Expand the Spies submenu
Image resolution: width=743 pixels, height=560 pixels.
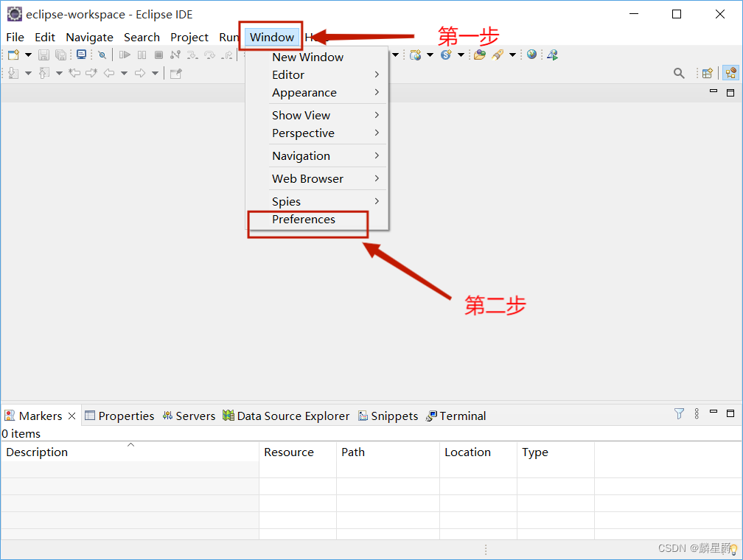pyautogui.click(x=317, y=201)
